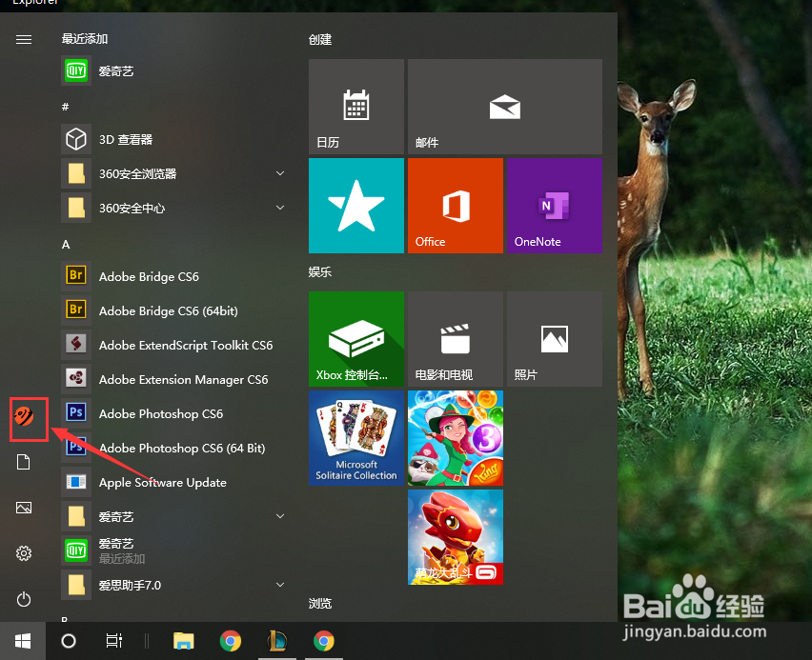
Task: Open the 照片 photos tile
Action: (x=555, y=339)
